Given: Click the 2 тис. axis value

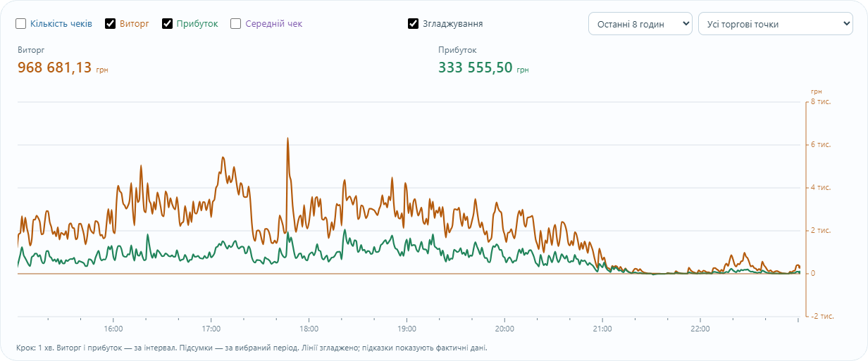Looking at the screenshot, I should (x=821, y=231).
